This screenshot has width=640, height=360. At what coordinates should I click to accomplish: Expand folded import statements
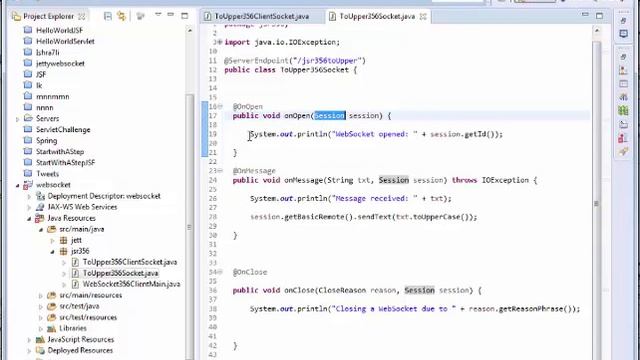pos(220,42)
